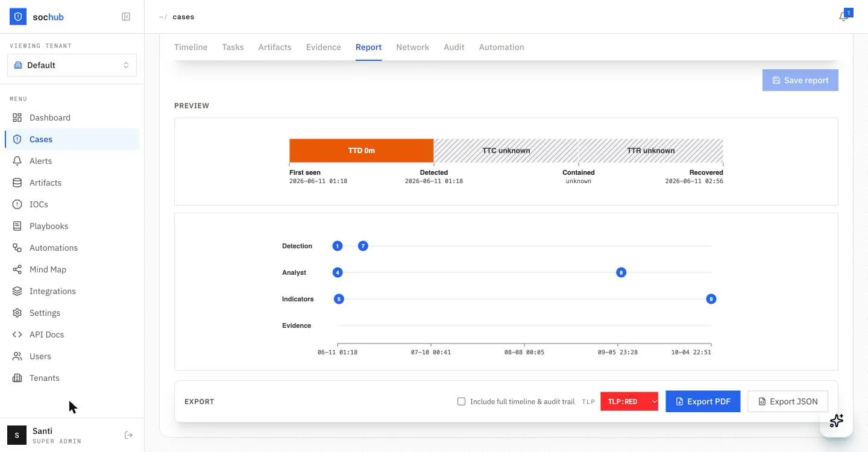The height and width of the screenshot is (452, 868).
Task: Export the report as JSON
Action: pyautogui.click(x=788, y=401)
